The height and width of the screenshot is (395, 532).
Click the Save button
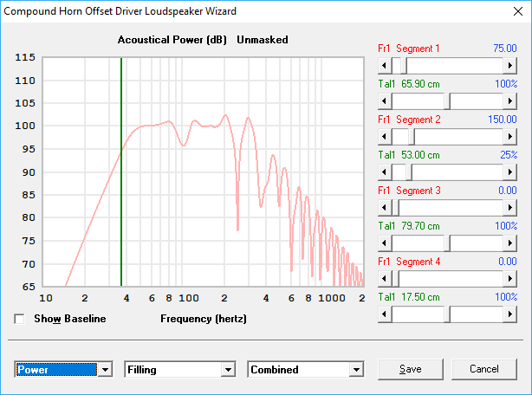(x=411, y=369)
